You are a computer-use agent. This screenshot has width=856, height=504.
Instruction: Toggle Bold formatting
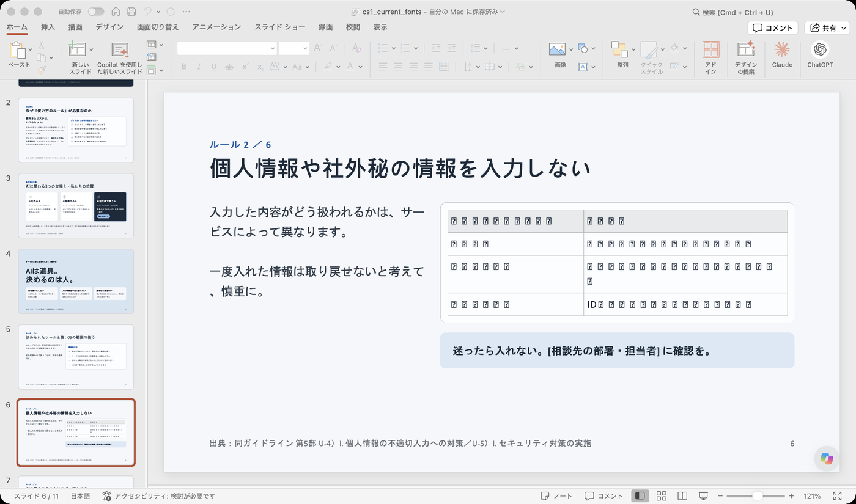pos(183,67)
